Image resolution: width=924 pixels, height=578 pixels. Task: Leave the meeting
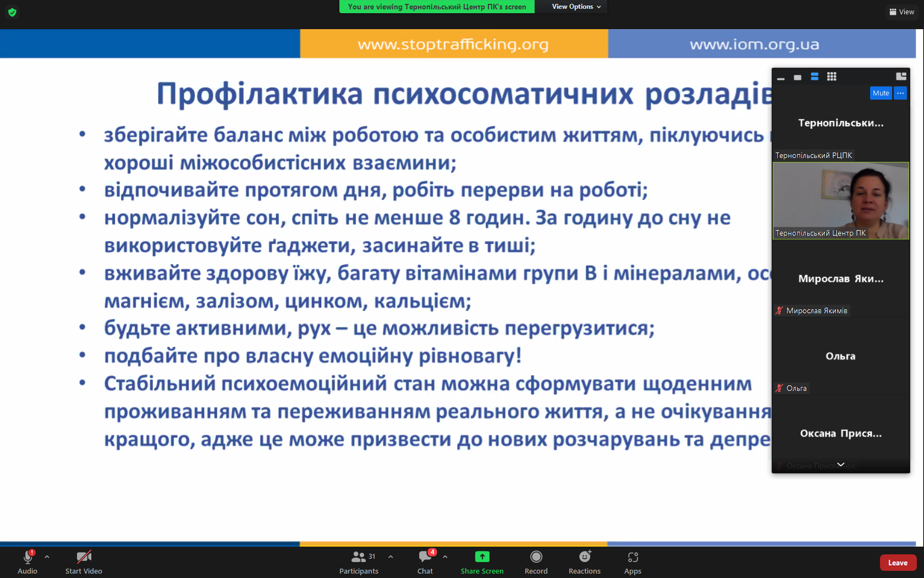[x=898, y=563]
